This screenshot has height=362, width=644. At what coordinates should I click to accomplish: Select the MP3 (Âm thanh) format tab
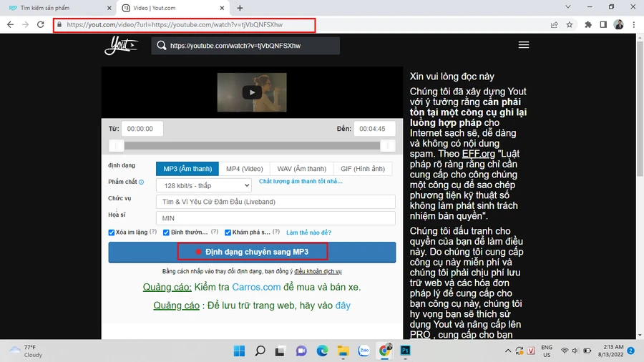coord(187,169)
